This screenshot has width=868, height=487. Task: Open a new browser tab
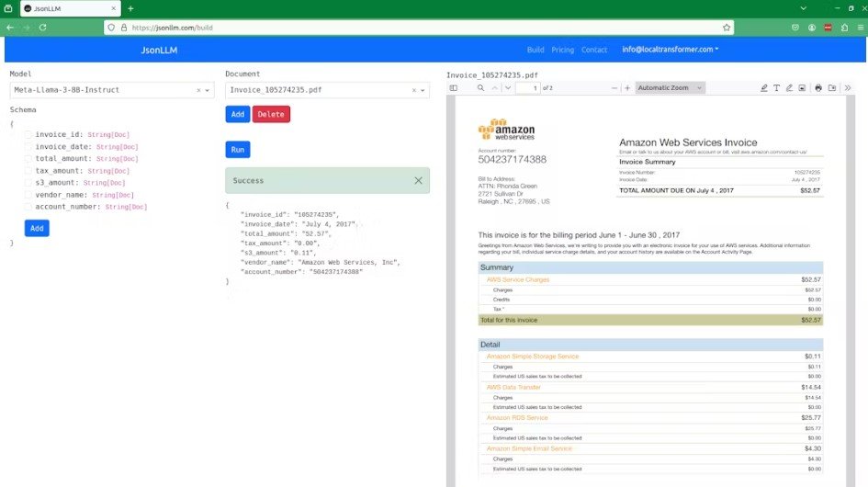click(x=130, y=8)
